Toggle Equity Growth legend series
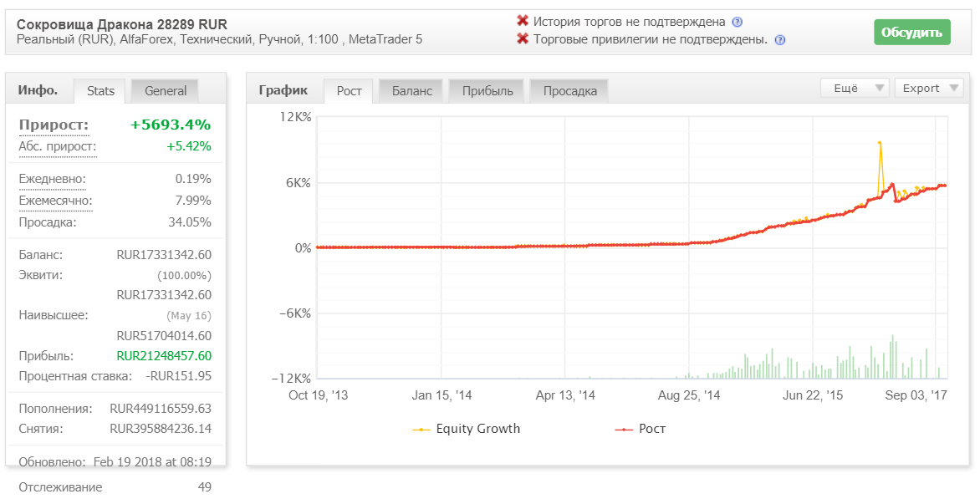The image size is (980, 499). click(467, 429)
